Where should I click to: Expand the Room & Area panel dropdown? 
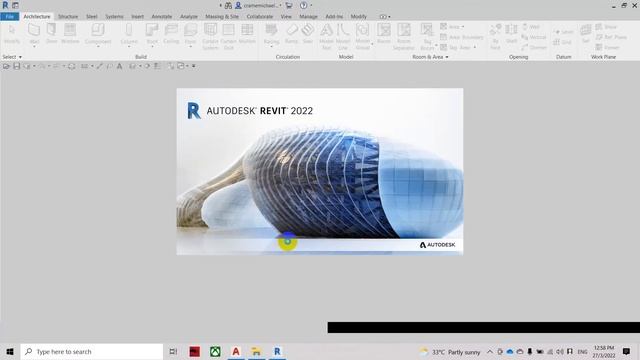point(431,57)
